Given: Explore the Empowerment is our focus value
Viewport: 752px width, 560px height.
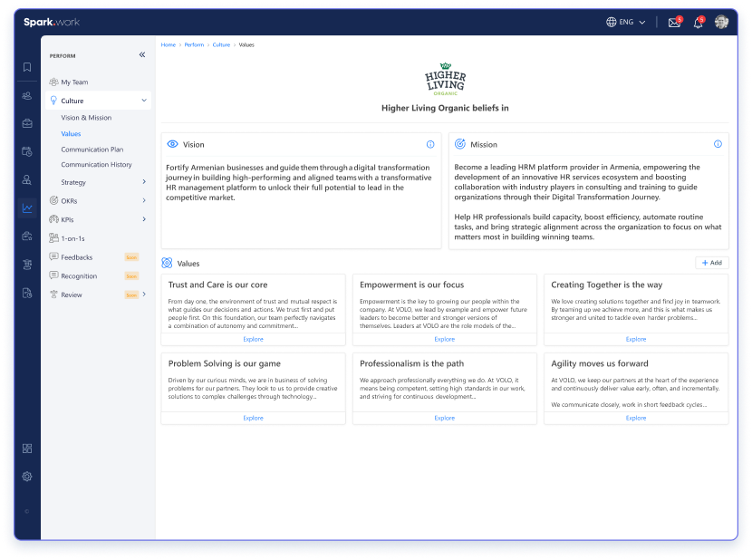Looking at the screenshot, I should pyautogui.click(x=445, y=339).
